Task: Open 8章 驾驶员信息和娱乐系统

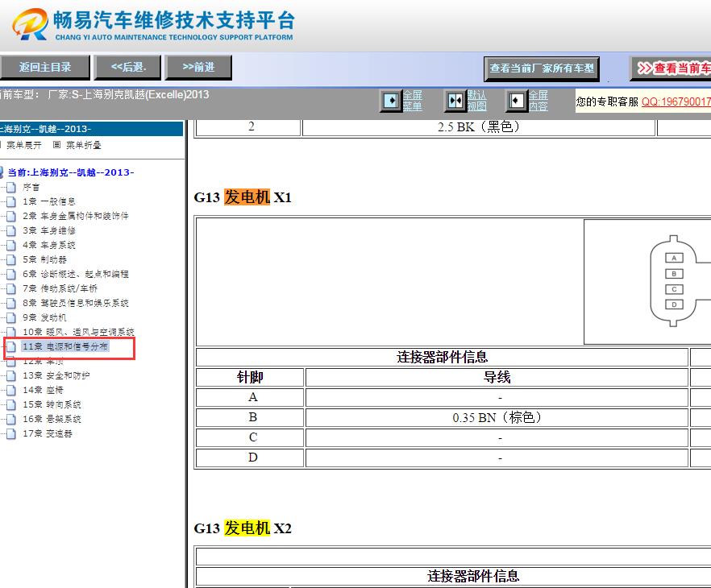Action: coord(76,303)
